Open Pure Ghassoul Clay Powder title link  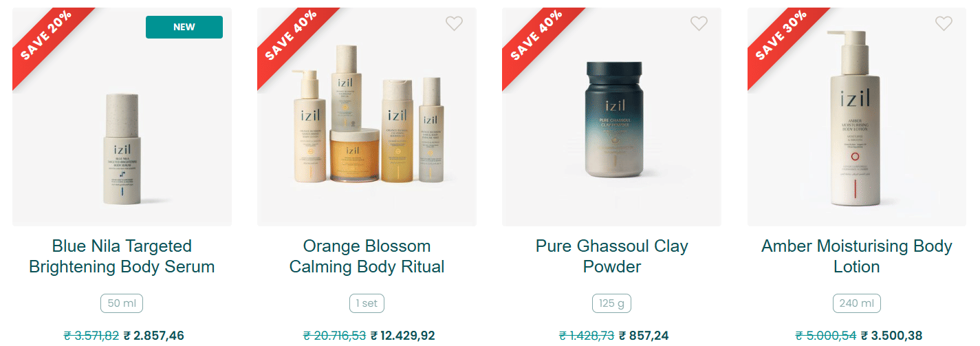[611, 257]
